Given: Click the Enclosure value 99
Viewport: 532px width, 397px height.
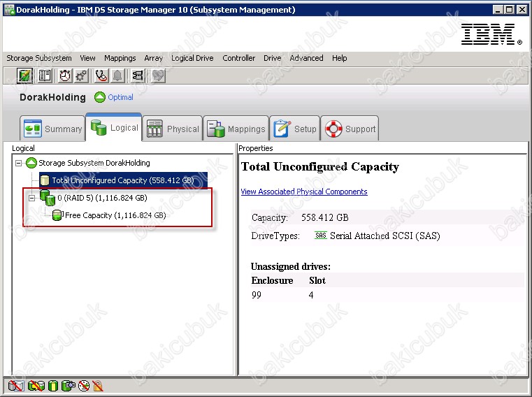Looking at the screenshot, I should tap(257, 295).
